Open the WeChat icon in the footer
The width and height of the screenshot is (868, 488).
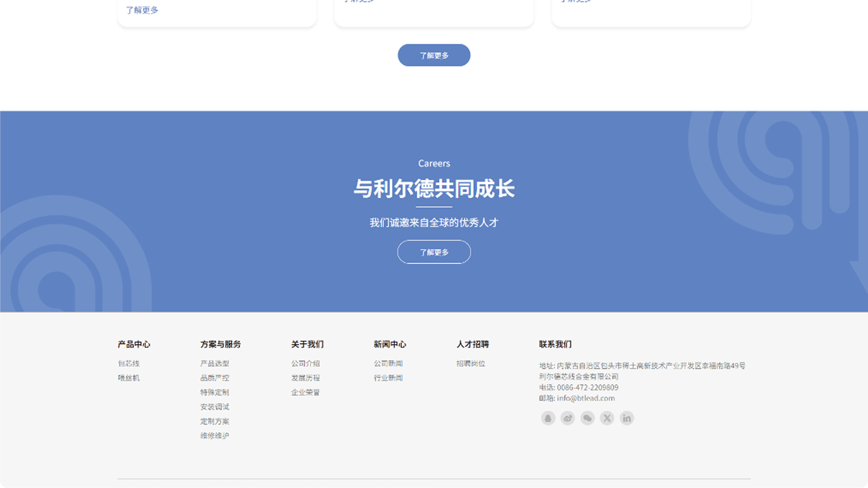(587, 418)
